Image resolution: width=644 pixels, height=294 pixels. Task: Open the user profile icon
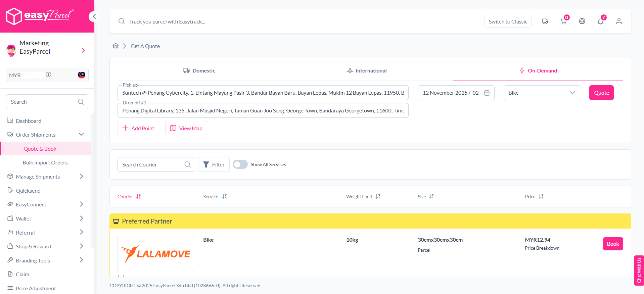(x=619, y=21)
